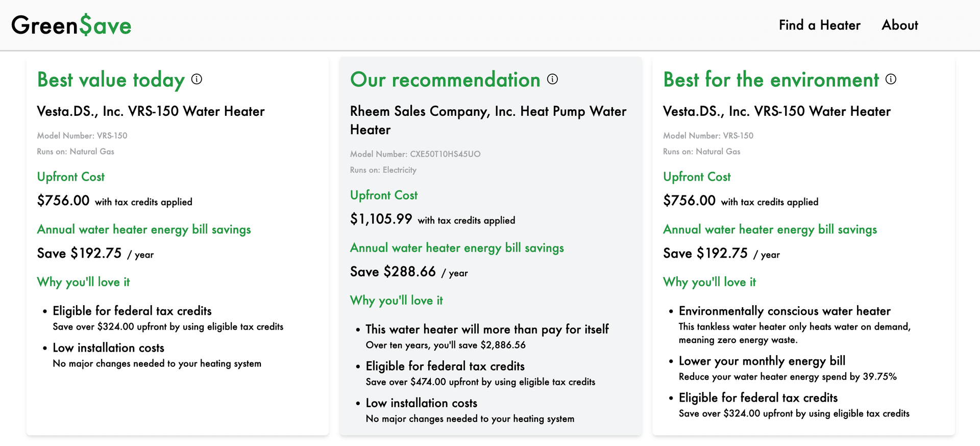Open the Find a Heater page

point(819,25)
